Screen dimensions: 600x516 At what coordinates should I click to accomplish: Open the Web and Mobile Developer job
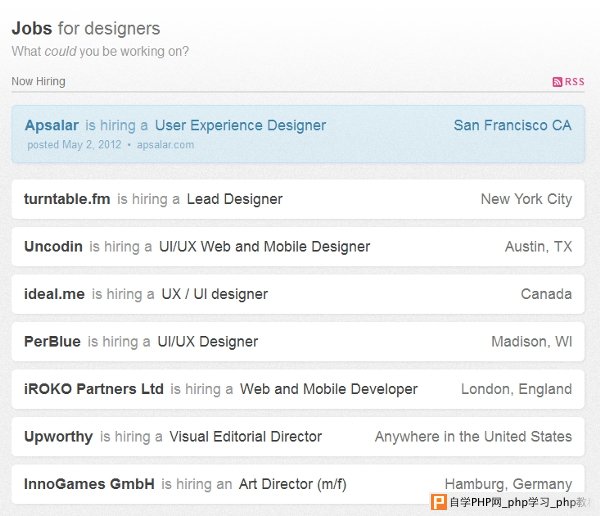tap(329, 389)
